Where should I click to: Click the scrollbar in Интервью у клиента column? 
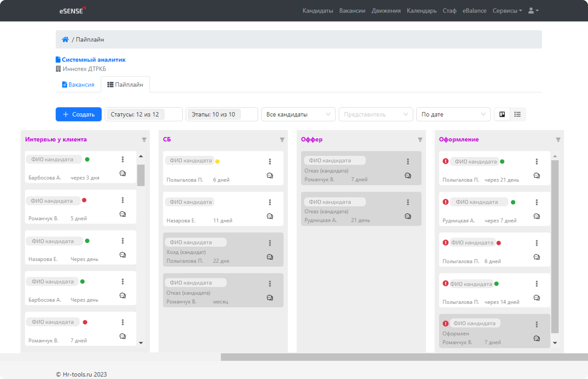coord(141,174)
